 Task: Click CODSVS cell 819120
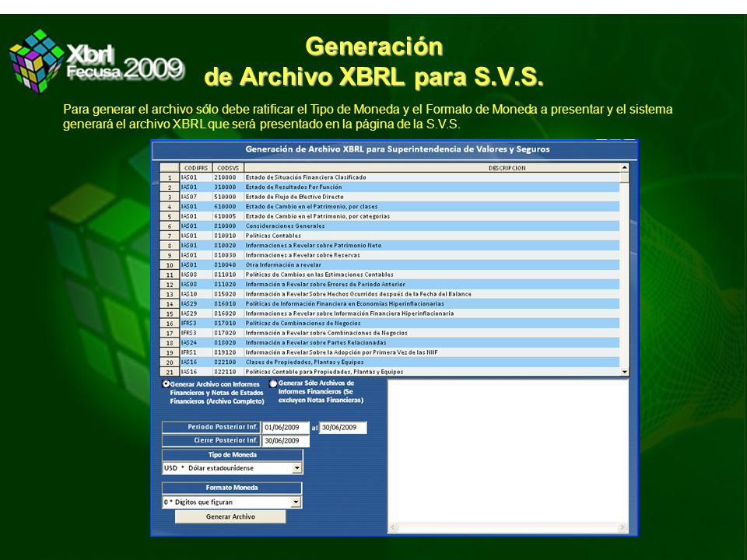(x=228, y=352)
